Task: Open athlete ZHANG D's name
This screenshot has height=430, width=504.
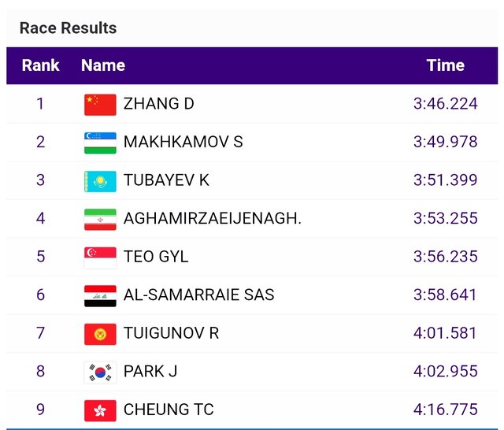Action: point(159,104)
